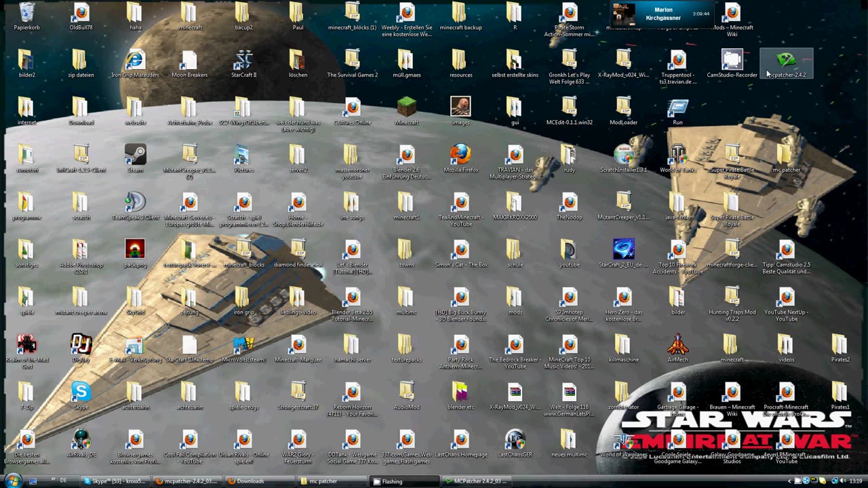This screenshot has height=488, width=868.
Task: Open the killmaschine folder
Action: (x=623, y=349)
